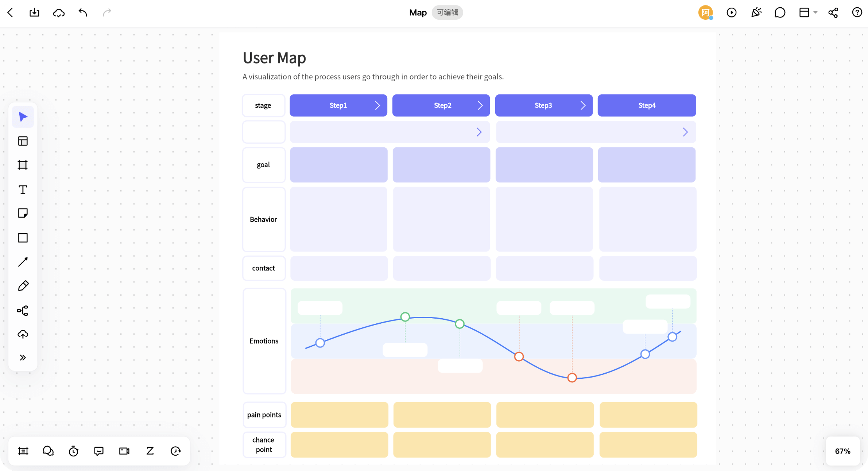868x471 pixels.
Task: Select the pointer selection tool
Action: tap(23, 117)
